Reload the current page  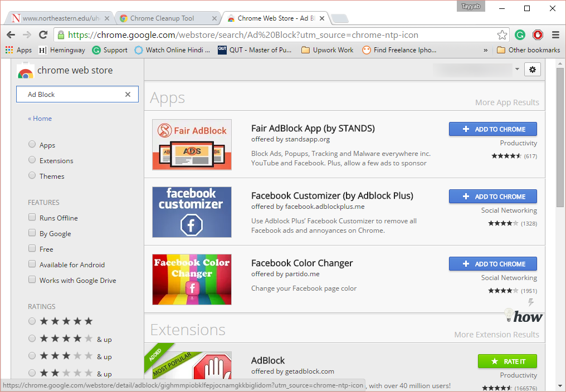[x=43, y=35]
